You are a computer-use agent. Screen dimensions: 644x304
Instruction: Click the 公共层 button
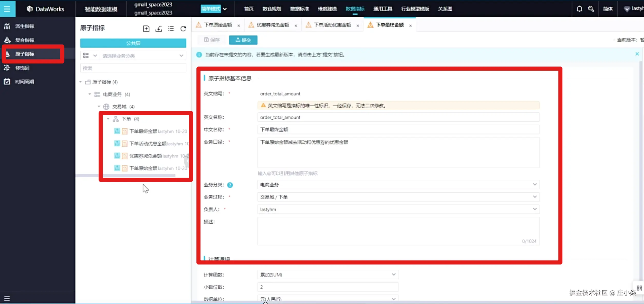tap(133, 43)
